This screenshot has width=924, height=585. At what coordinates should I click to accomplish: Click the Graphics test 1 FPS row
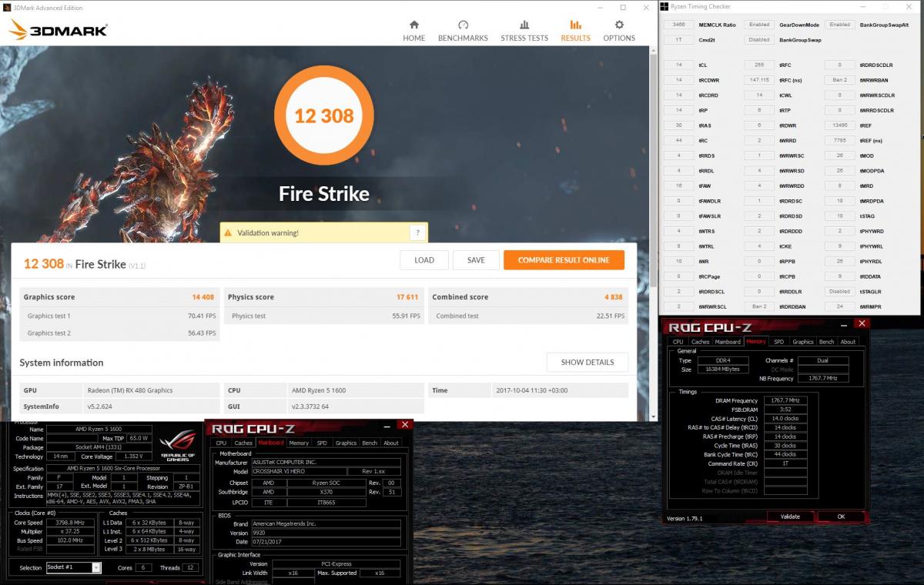tap(119, 316)
